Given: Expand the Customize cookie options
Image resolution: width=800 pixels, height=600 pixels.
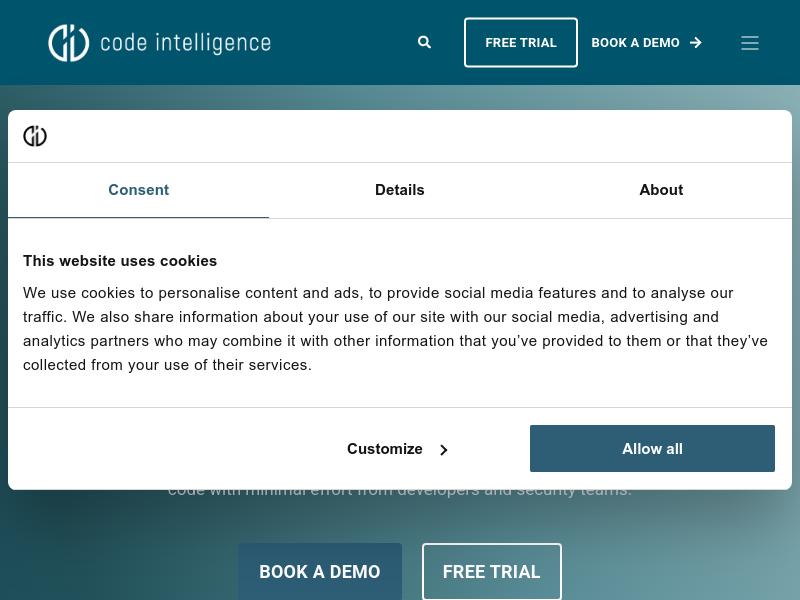Looking at the screenshot, I should pos(397,449).
